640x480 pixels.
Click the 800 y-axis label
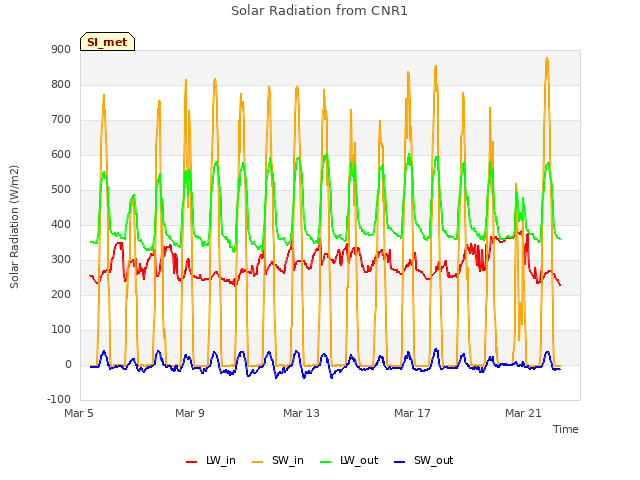coord(61,84)
